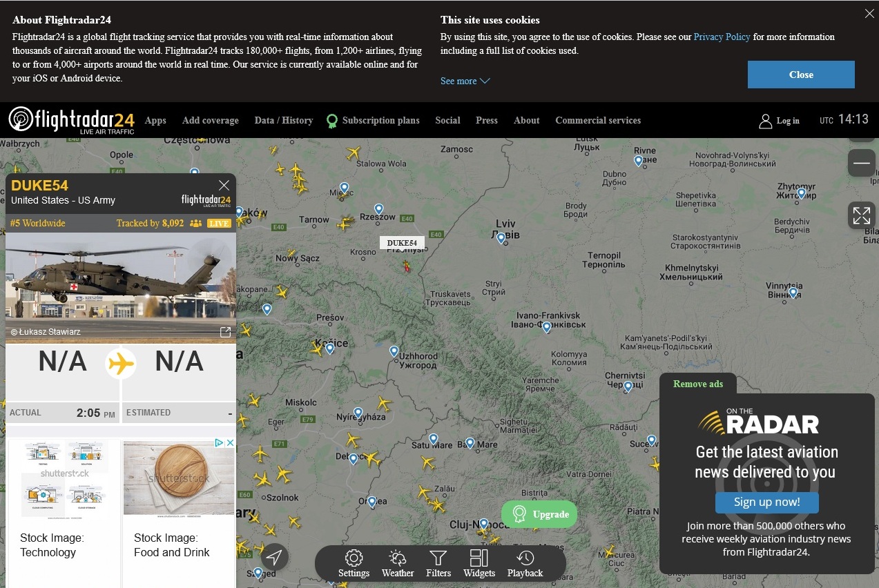Open the Widgets panel
879x588 pixels.
tap(479, 563)
